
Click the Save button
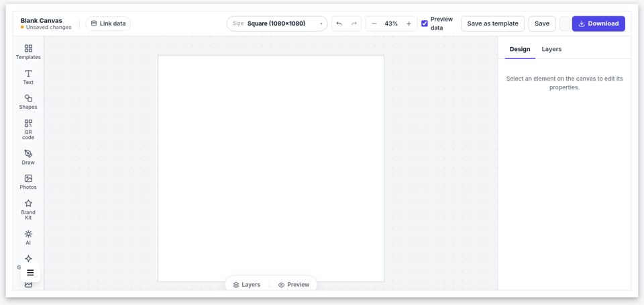tap(542, 24)
